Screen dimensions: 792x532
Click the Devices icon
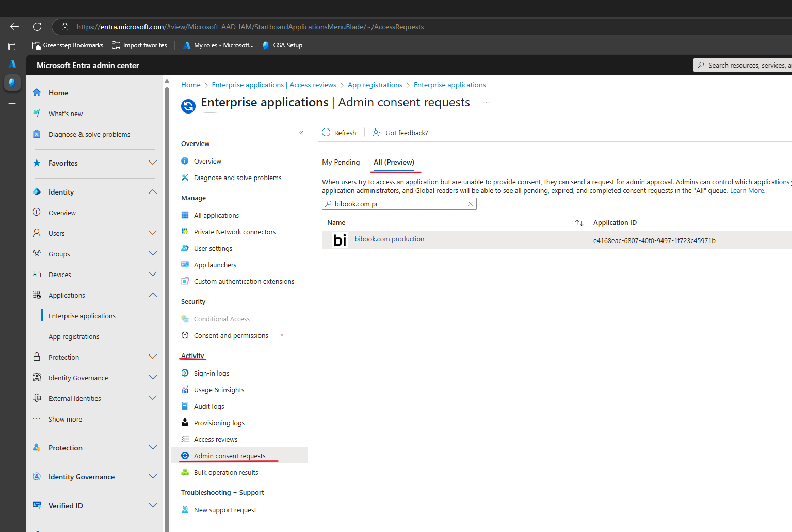click(x=37, y=275)
